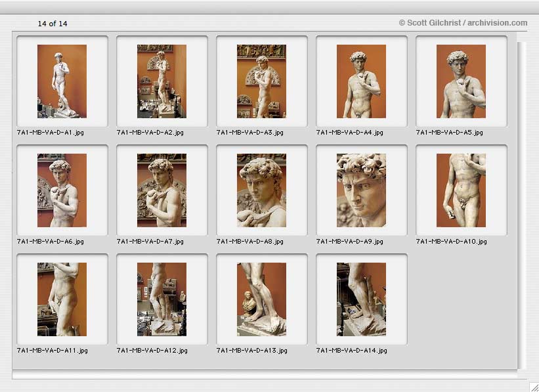Open the 7A1-MB-VA-D-A6.jpg image thumbnail
This screenshot has height=392, width=539.
[x=62, y=190]
